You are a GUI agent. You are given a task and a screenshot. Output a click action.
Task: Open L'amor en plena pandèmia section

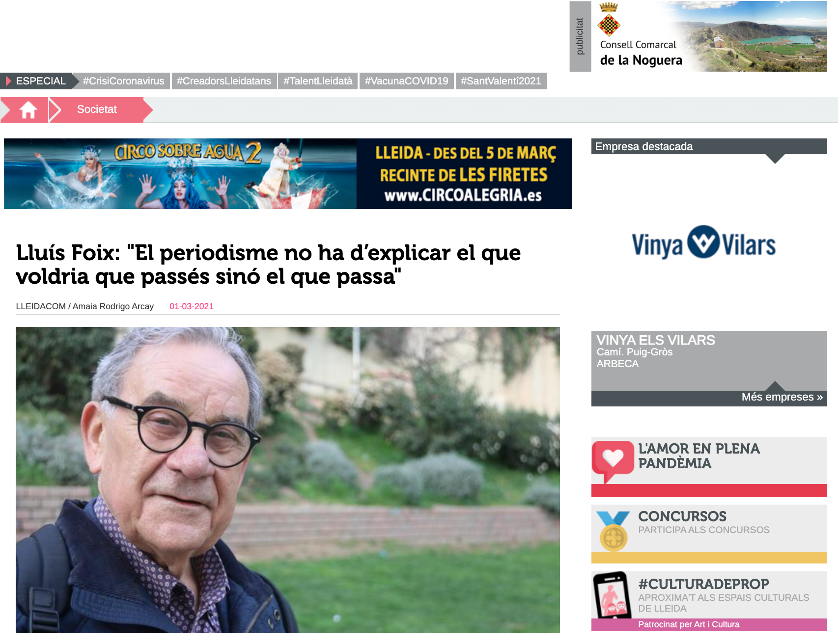[698, 456]
